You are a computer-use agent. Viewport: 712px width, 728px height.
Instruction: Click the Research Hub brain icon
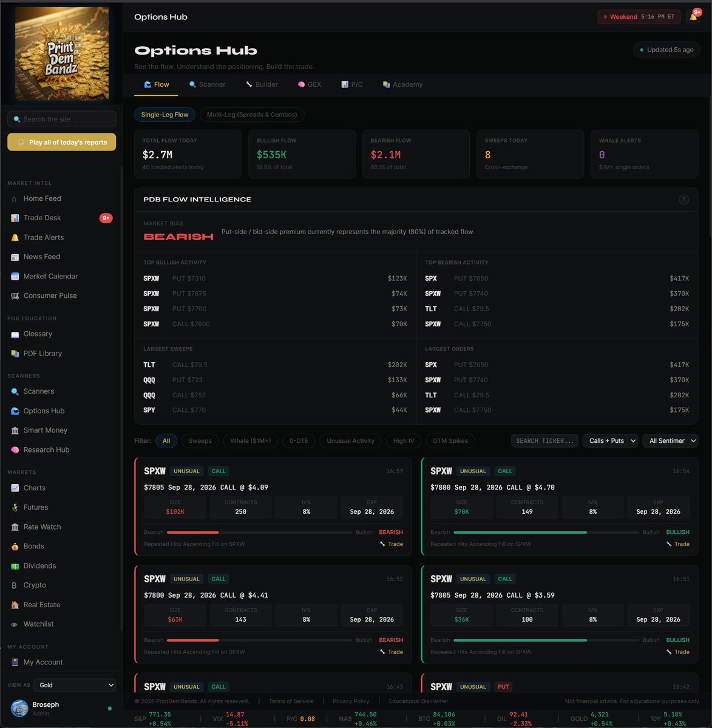click(15, 450)
